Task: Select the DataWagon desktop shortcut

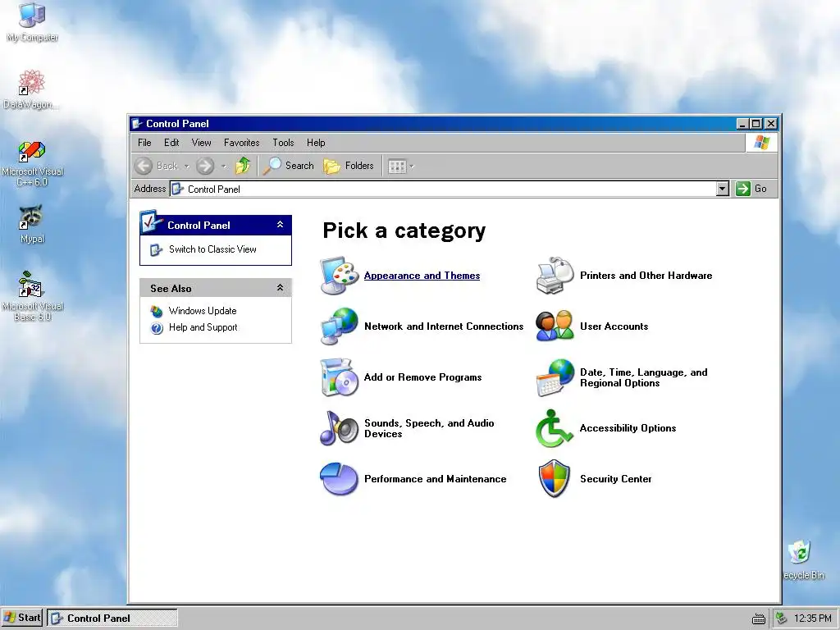Action: point(31,89)
